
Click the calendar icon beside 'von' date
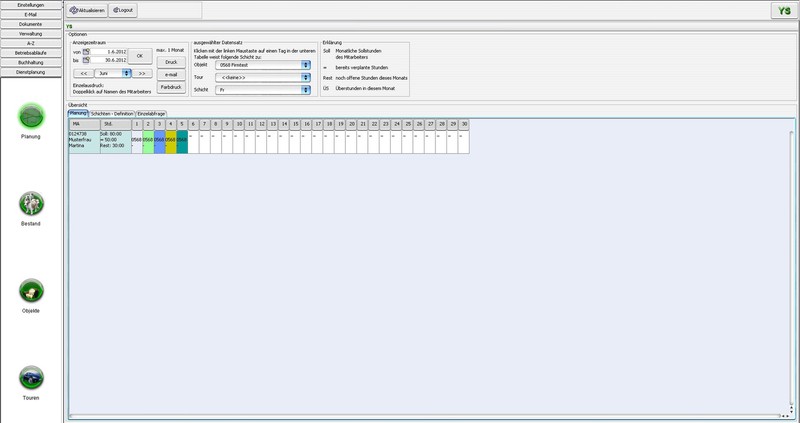pyautogui.click(x=86, y=52)
